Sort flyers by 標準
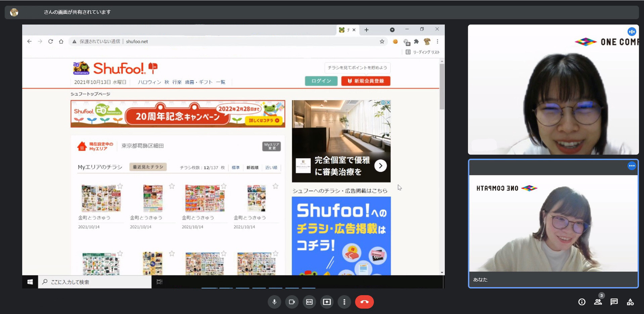 pos(236,168)
